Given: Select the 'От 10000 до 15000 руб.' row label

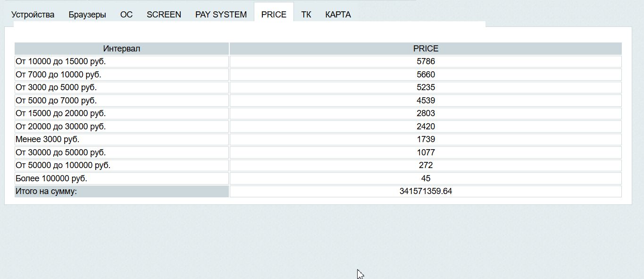Looking at the screenshot, I should 61,61.
